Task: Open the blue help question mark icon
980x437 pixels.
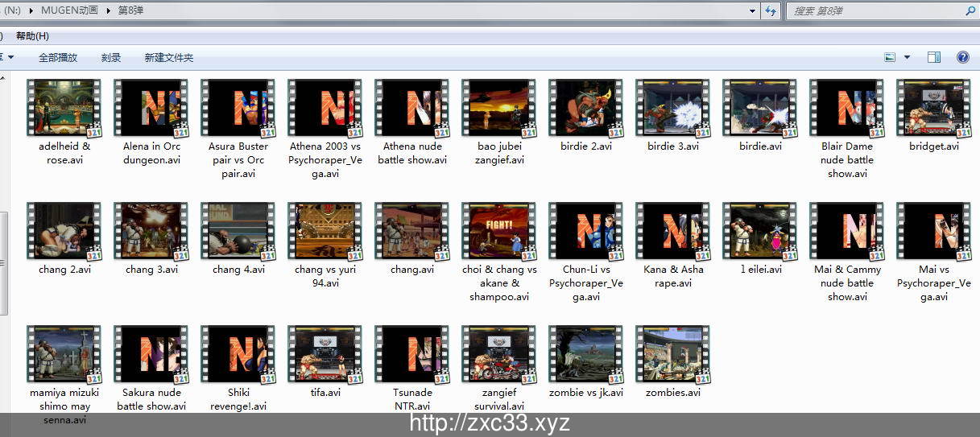Action: [962, 57]
